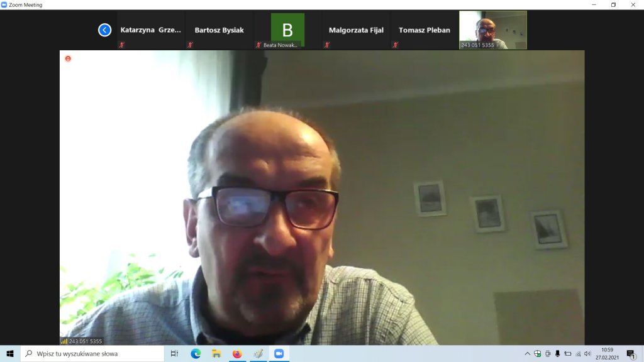Open File Explorer from the taskbar
This screenshot has width=644, height=362.
click(216, 353)
